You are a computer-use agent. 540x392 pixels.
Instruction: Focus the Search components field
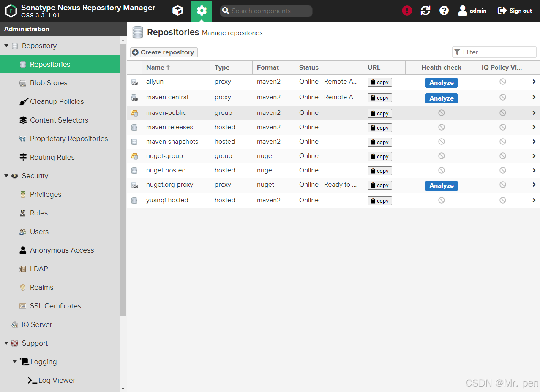266,11
